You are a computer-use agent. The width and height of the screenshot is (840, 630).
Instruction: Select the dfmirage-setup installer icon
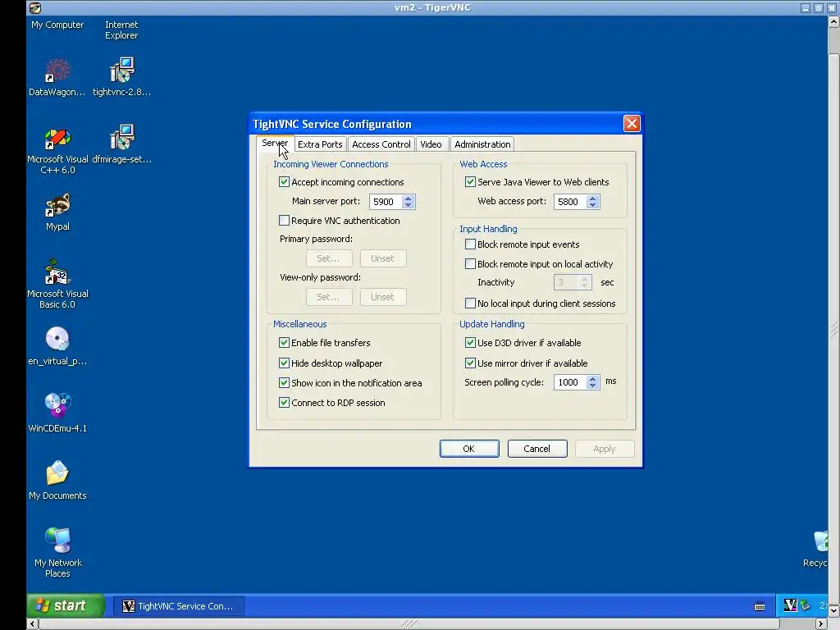121,144
